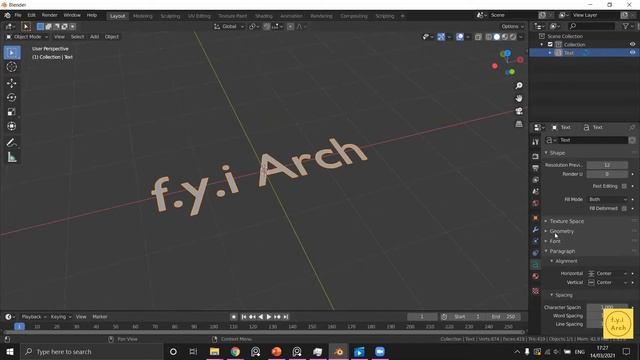Open the World properties tab
This screenshot has width=640, height=360.
[536, 203]
